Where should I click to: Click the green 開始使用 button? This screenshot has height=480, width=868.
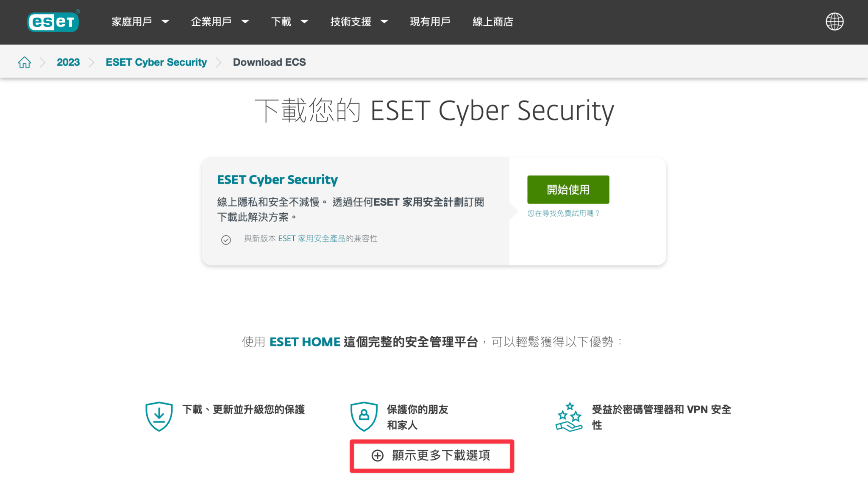[x=568, y=190]
